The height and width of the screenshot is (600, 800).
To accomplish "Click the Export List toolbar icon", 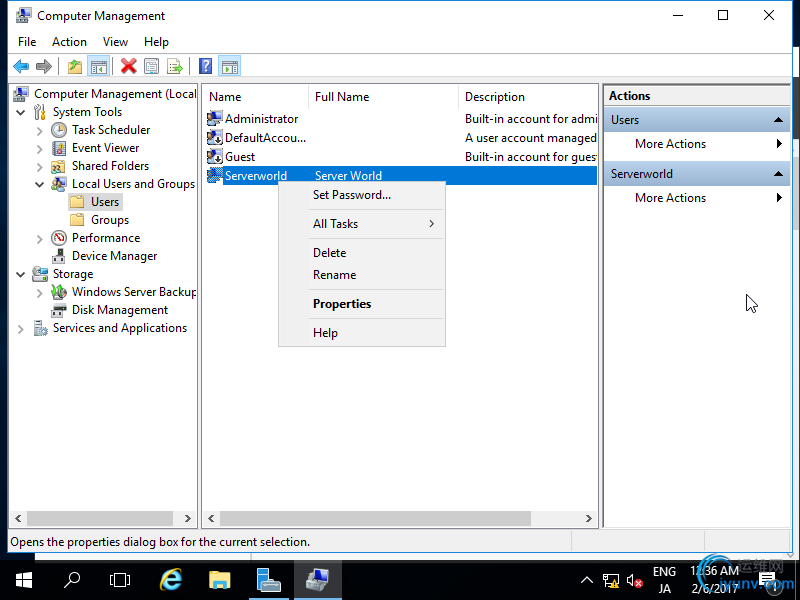I will (x=174, y=66).
